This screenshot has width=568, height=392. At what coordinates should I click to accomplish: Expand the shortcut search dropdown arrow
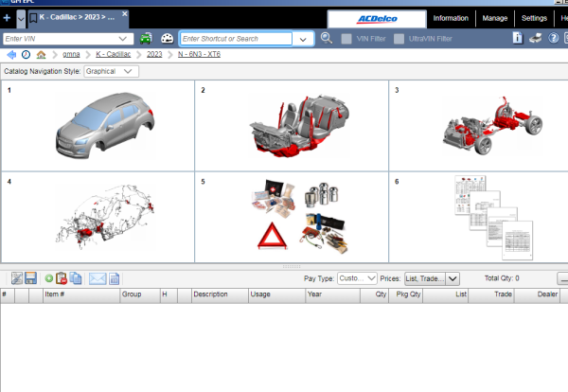[x=303, y=39]
